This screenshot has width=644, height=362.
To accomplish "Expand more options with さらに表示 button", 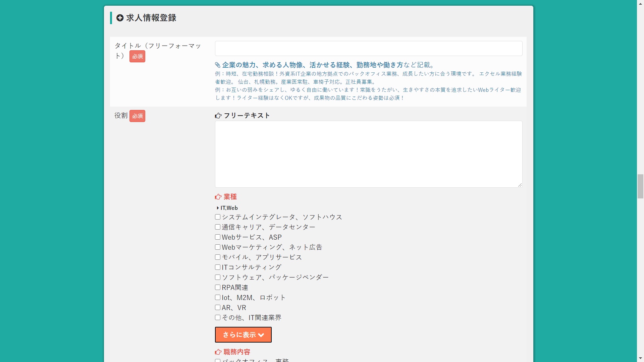I will click(x=243, y=335).
